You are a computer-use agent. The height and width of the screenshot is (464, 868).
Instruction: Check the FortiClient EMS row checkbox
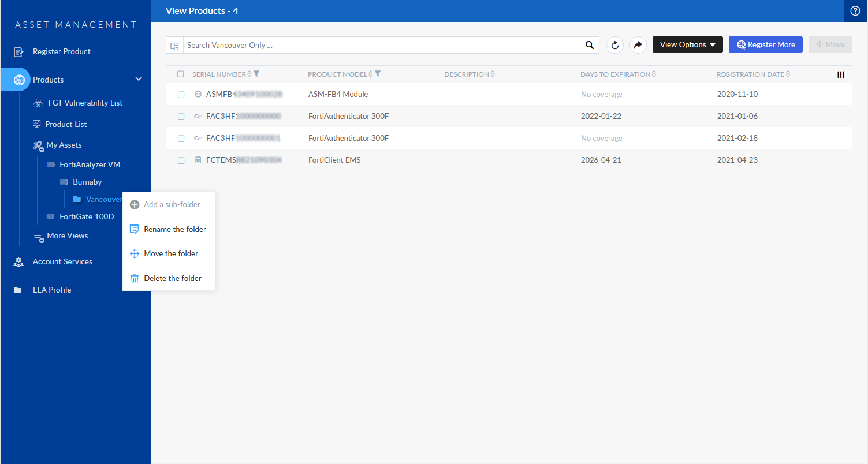(181, 160)
